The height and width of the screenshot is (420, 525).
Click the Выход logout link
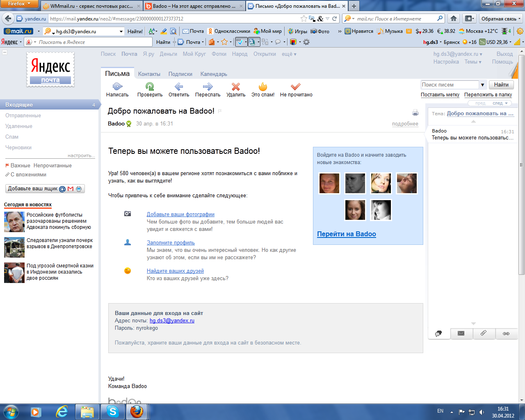tap(504, 54)
